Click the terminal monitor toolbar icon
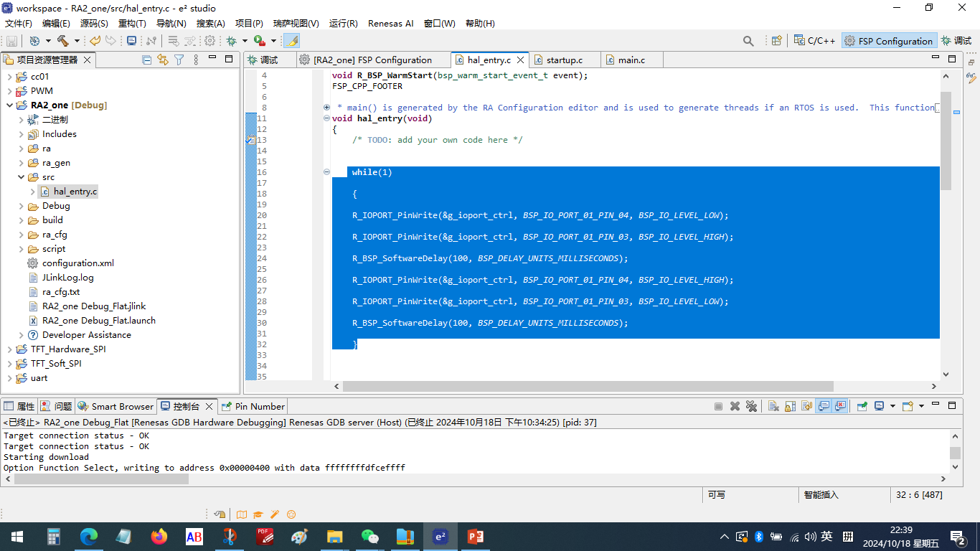 coord(131,41)
